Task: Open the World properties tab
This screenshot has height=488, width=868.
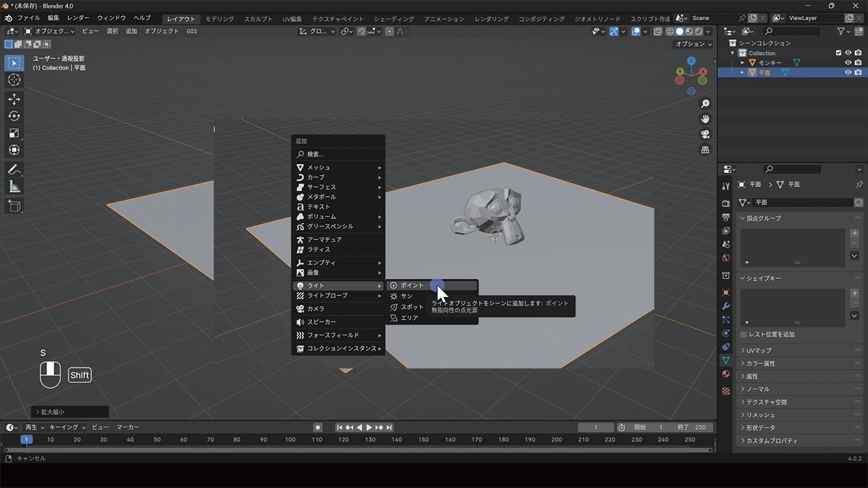Action: (x=726, y=258)
